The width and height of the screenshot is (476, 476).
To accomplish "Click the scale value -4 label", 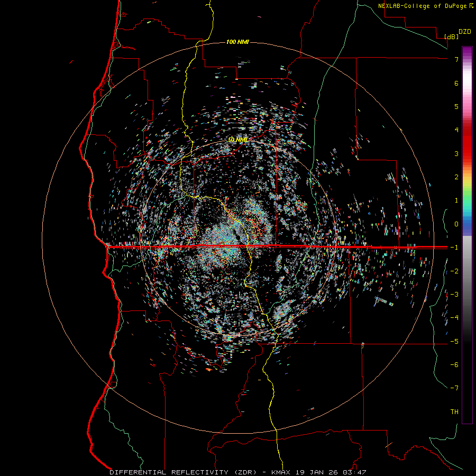I will (454, 317).
